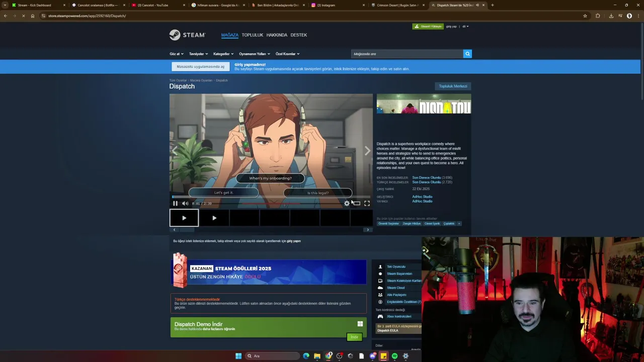Click the browser address bar URL
Screen dimensions: 644x362
(x=87, y=16)
